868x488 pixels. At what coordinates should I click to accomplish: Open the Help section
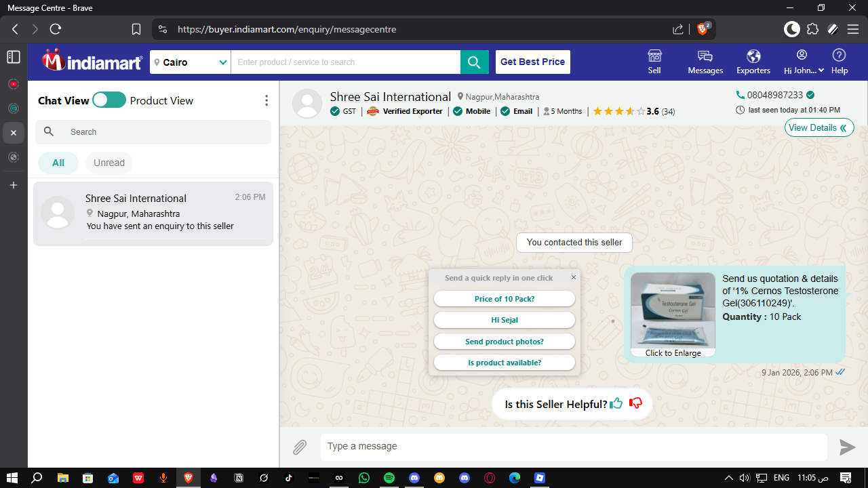tap(840, 62)
